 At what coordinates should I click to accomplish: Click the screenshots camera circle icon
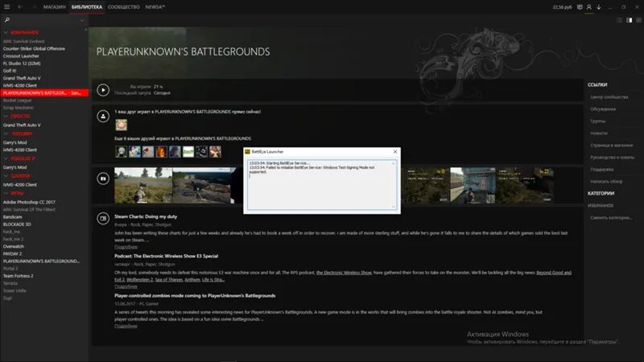(103, 179)
